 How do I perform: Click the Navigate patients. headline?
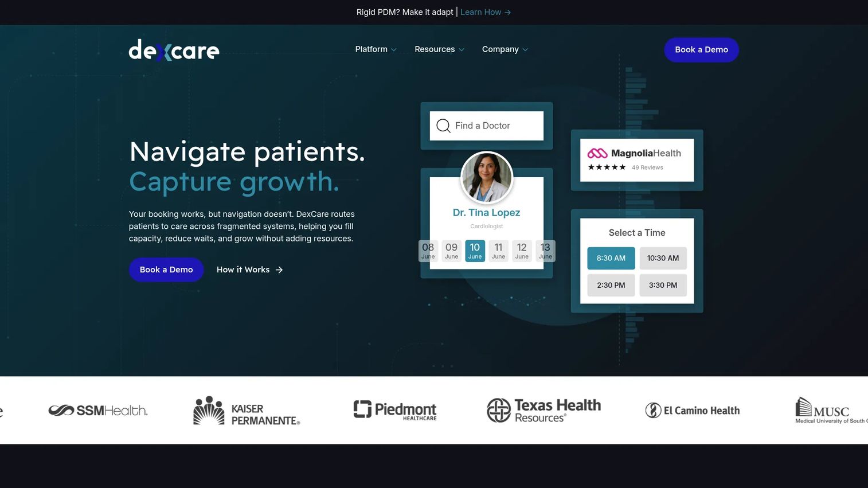(x=247, y=152)
